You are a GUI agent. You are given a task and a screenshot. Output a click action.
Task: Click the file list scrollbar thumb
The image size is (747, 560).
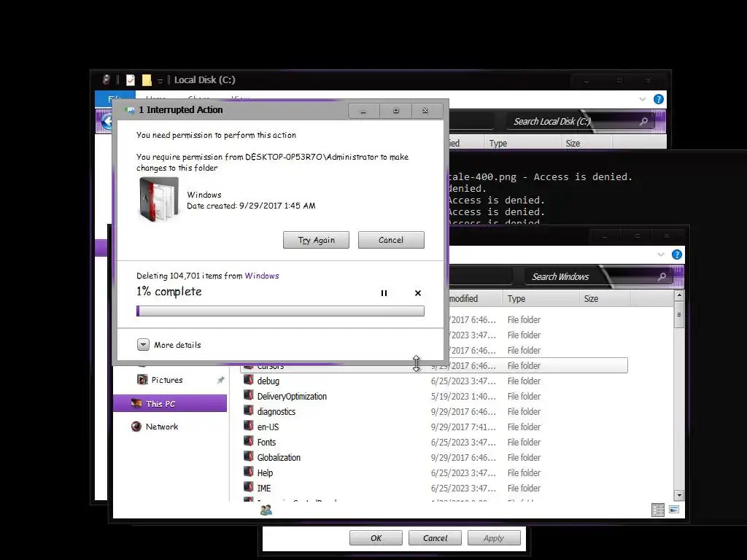tap(679, 314)
